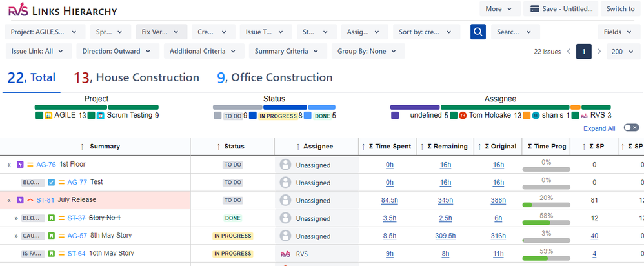Go to next page arrow

click(x=599, y=52)
